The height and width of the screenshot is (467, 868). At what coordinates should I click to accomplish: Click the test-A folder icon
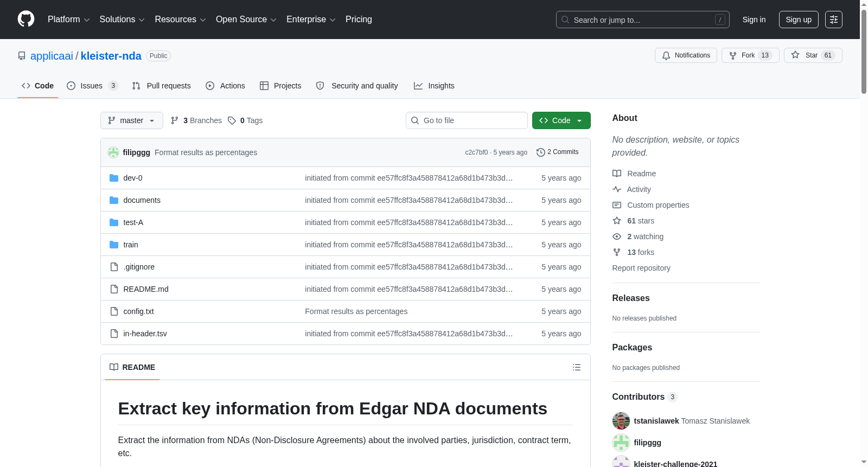[x=114, y=222]
